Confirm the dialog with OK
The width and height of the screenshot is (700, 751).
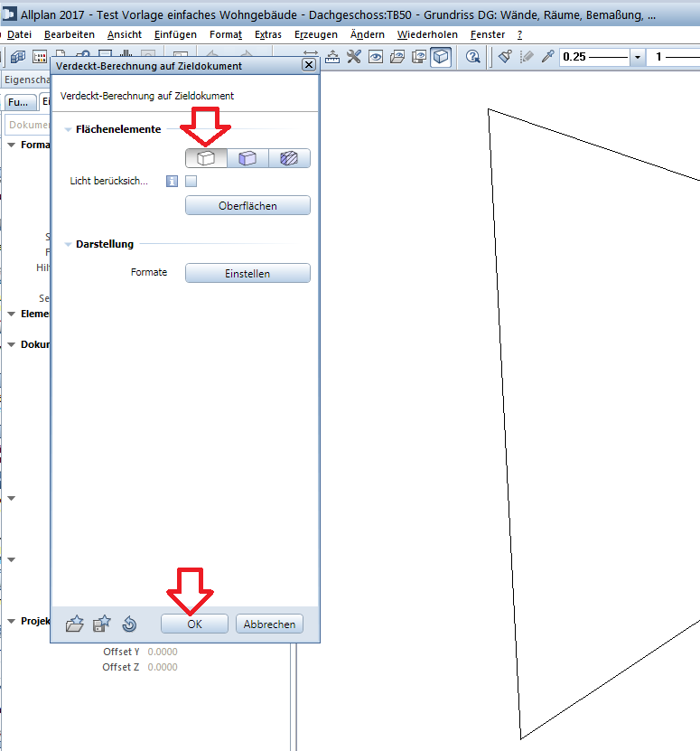pos(194,624)
